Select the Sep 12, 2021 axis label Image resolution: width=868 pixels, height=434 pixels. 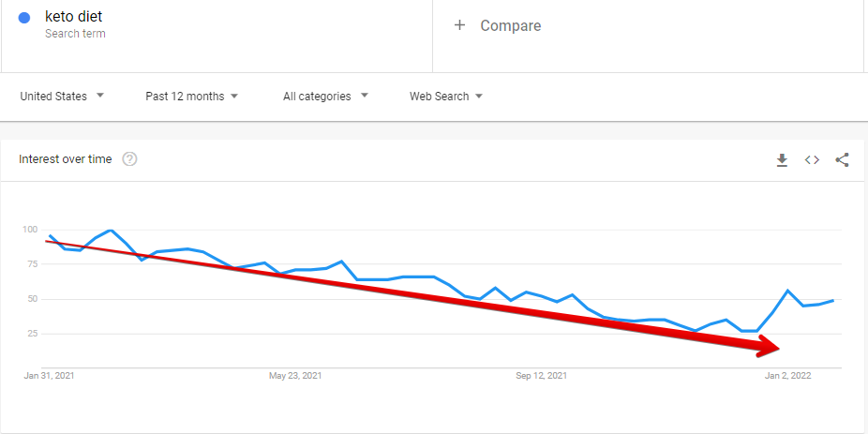(542, 376)
